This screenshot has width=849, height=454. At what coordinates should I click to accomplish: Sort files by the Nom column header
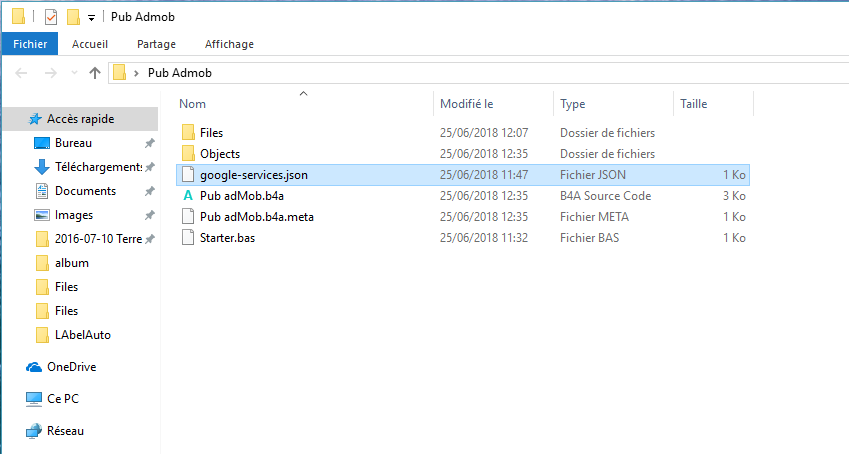pyautogui.click(x=193, y=103)
